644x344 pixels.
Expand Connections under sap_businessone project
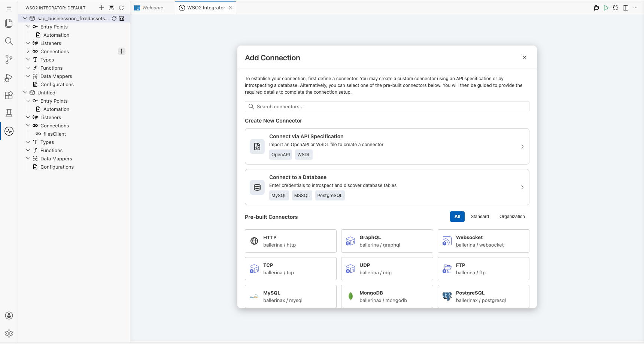28,51
